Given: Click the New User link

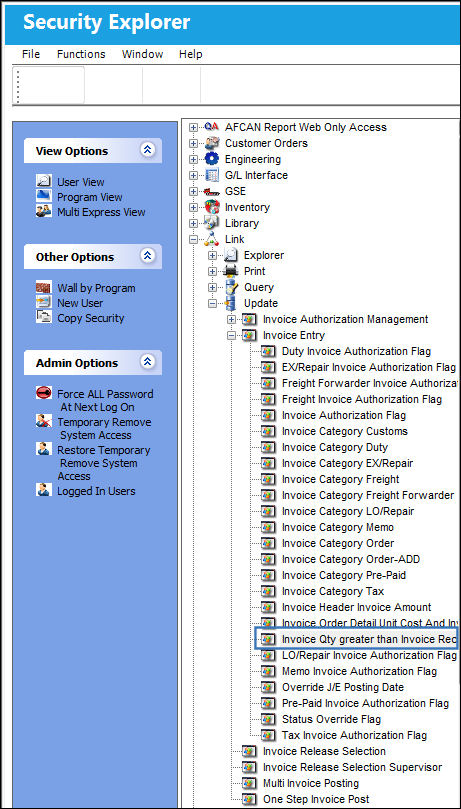Looking at the screenshot, I should (x=80, y=303).
